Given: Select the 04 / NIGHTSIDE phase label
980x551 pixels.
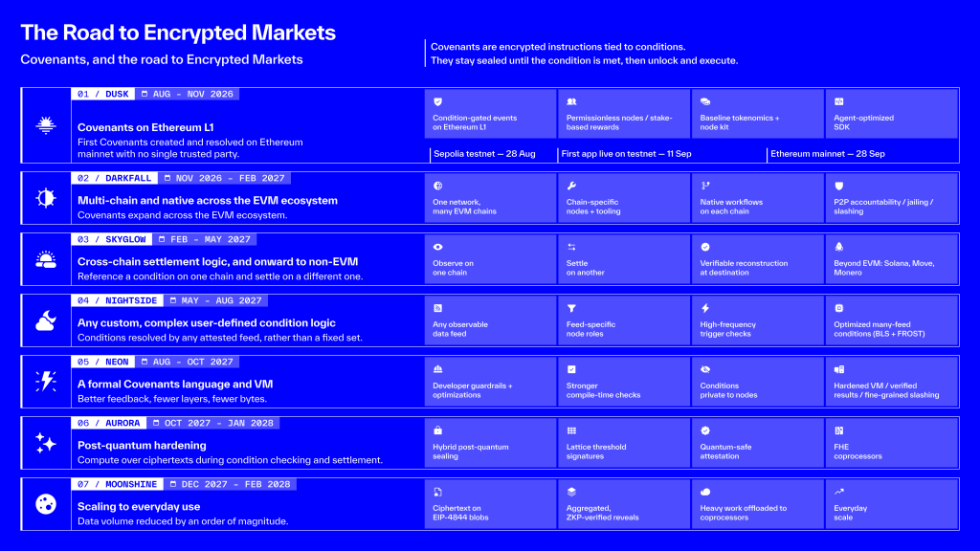Looking at the screenshot, I should click(118, 300).
